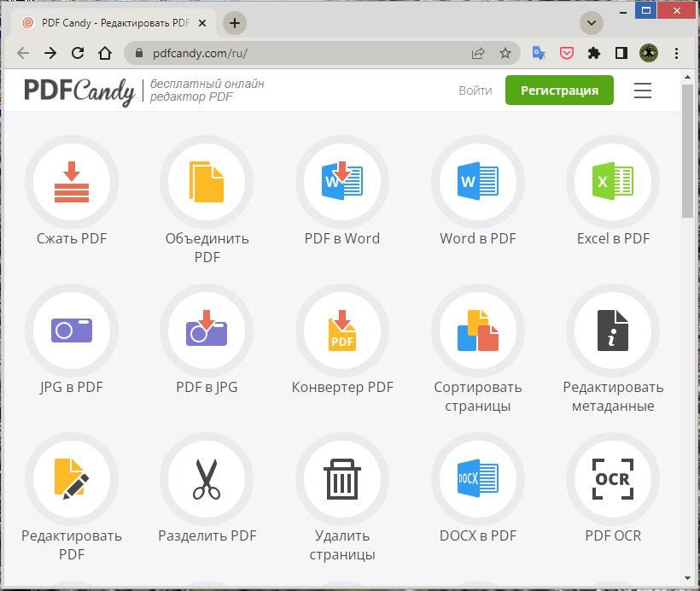Switch to the PDF Candy tab
This screenshot has height=591, width=700.
[112, 23]
